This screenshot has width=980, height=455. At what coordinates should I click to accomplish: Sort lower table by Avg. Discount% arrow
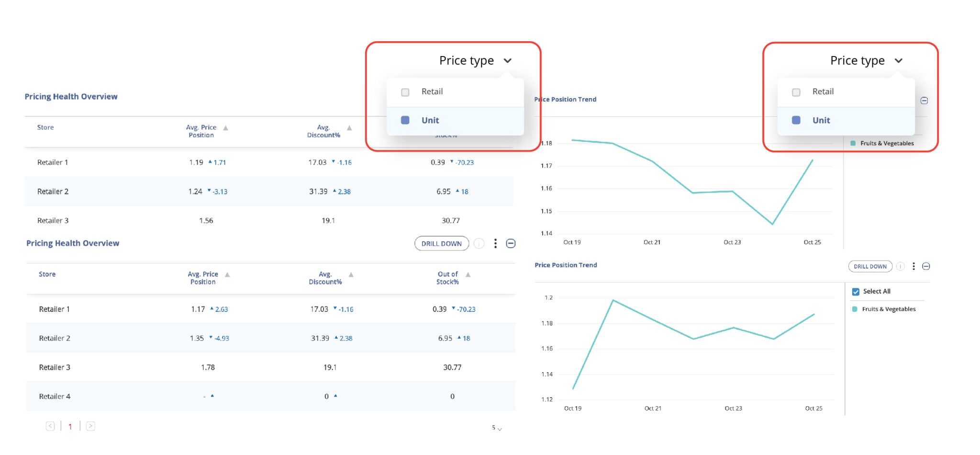point(351,274)
